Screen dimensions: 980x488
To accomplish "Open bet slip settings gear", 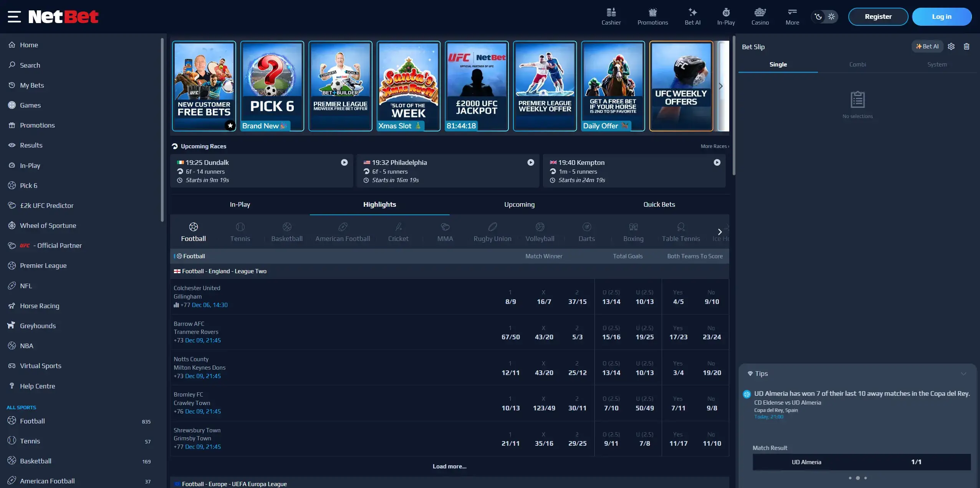I will 951,46.
